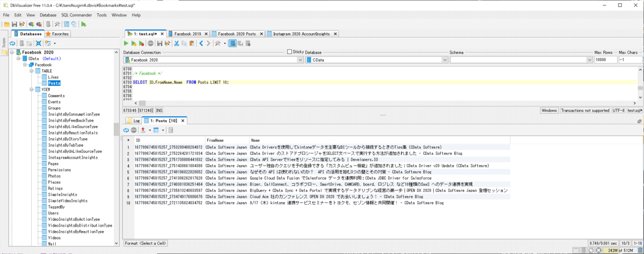This screenshot has height=254, width=644.
Task: Click the execute current statement icon beside Execute
Action: (134, 43)
